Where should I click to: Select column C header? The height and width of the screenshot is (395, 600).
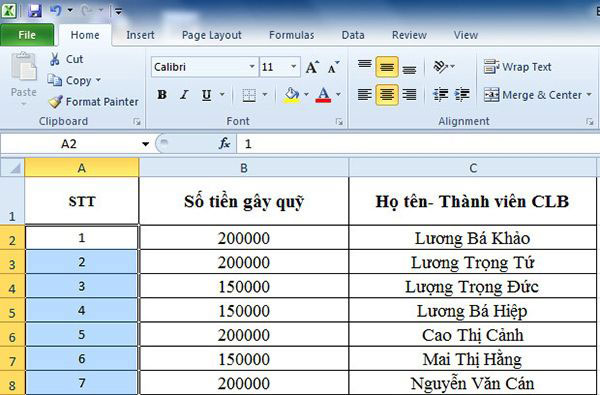473,168
